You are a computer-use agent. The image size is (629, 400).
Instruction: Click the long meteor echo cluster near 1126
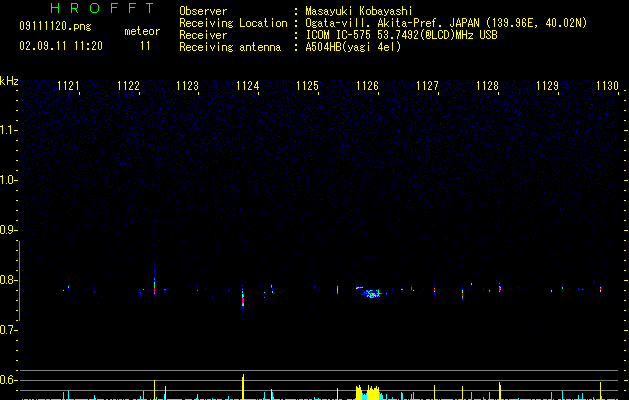tap(371, 292)
